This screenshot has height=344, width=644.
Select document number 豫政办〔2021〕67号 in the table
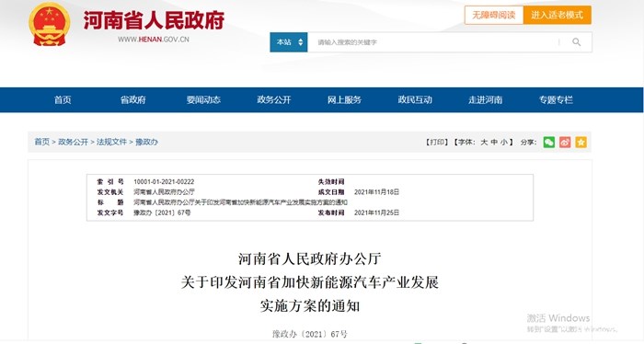click(162, 212)
